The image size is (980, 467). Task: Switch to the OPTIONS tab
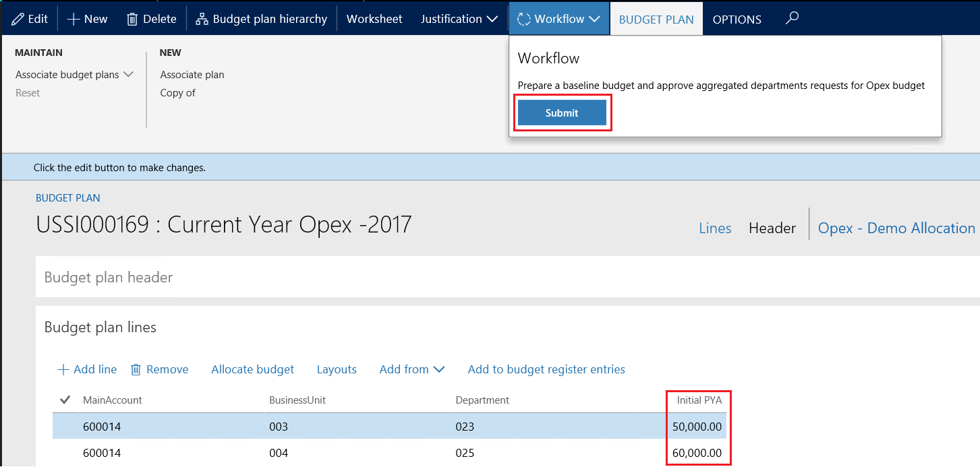[737, 18]
